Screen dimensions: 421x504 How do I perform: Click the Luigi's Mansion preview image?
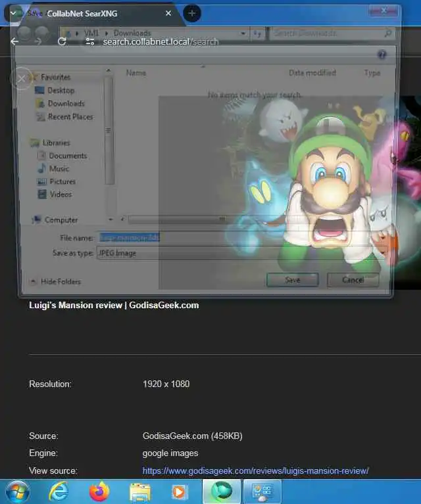(289, 193)
